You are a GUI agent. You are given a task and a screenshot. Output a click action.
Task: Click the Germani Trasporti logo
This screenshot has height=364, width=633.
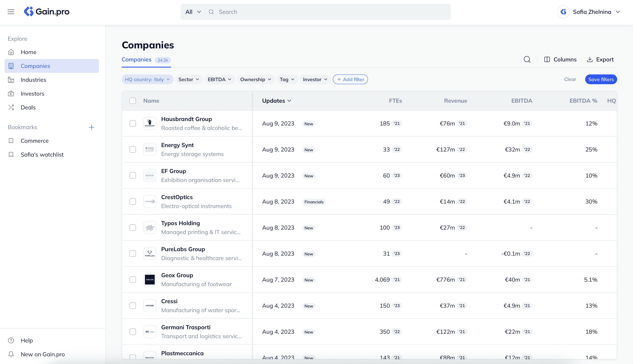click(x=150, y=331)
